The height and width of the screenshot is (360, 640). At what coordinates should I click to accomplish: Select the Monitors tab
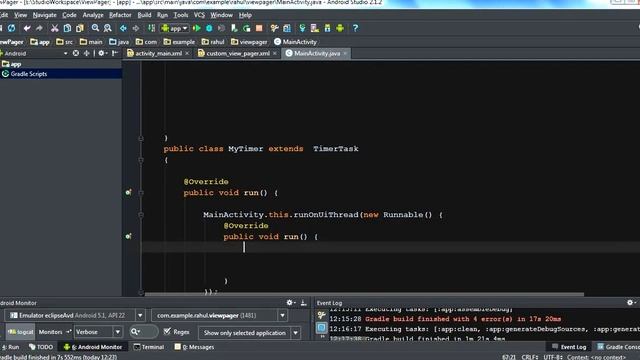click(51, 332)
